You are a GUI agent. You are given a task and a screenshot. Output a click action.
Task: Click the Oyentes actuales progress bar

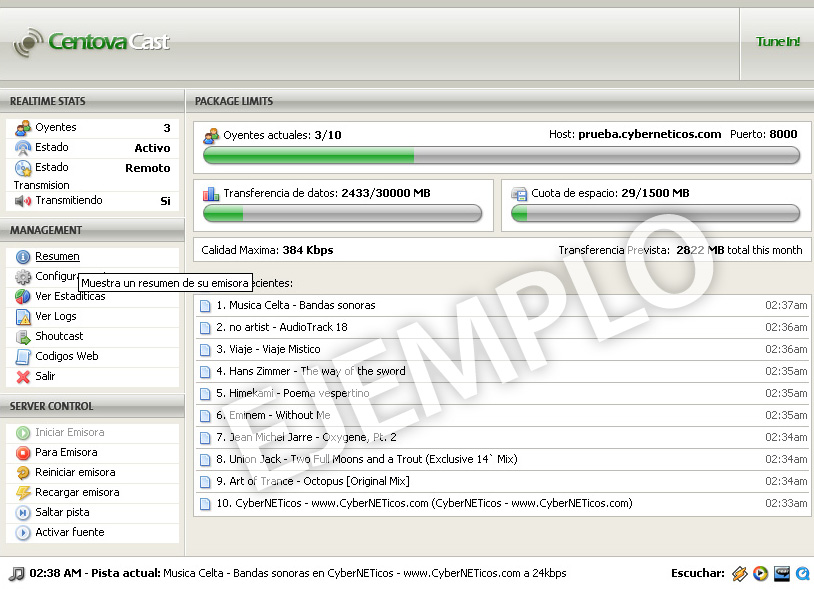point(501,155)
